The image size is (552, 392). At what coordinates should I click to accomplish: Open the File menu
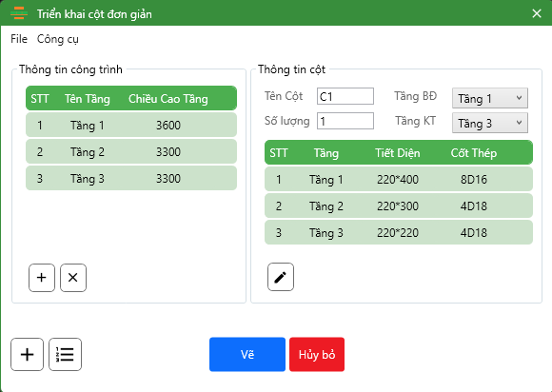[x=19, y=39]
